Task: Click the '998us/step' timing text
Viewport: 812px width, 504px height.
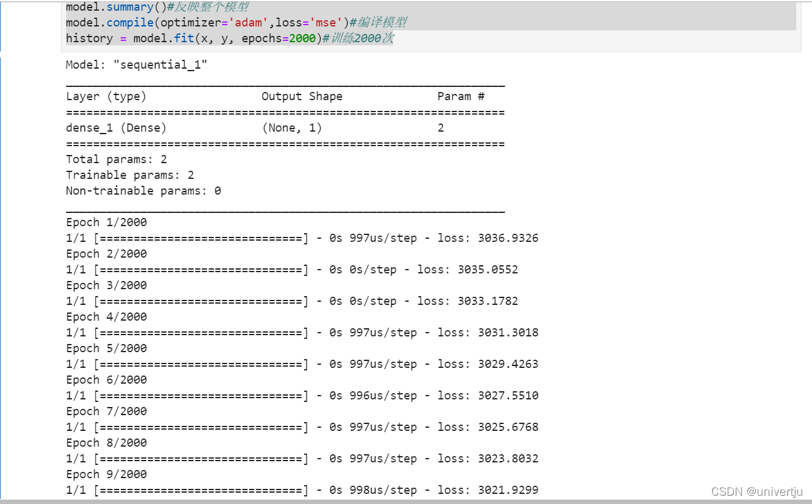Action: tap(383, 490)
